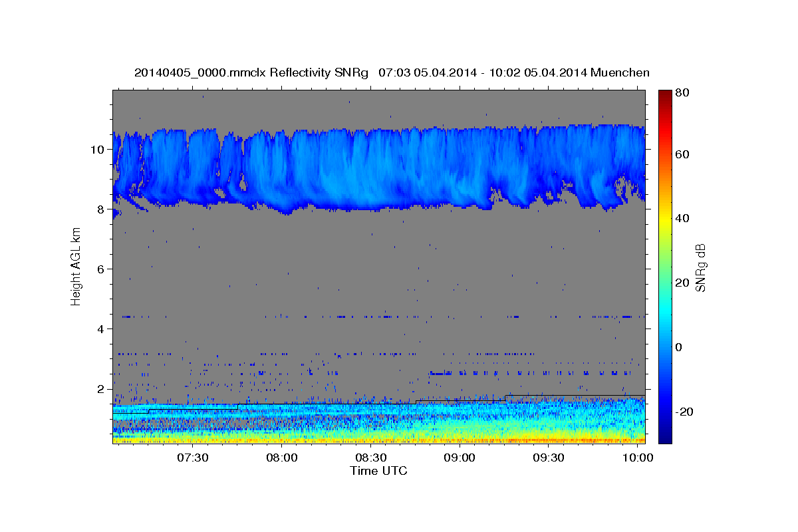Click the height tick label '10'

coord(98,149)
